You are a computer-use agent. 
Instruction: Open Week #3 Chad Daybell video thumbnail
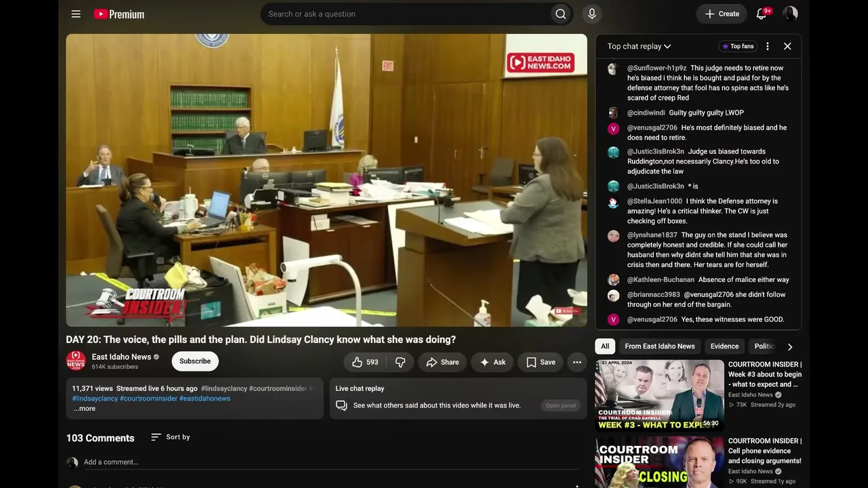click(x=659, y=395)
